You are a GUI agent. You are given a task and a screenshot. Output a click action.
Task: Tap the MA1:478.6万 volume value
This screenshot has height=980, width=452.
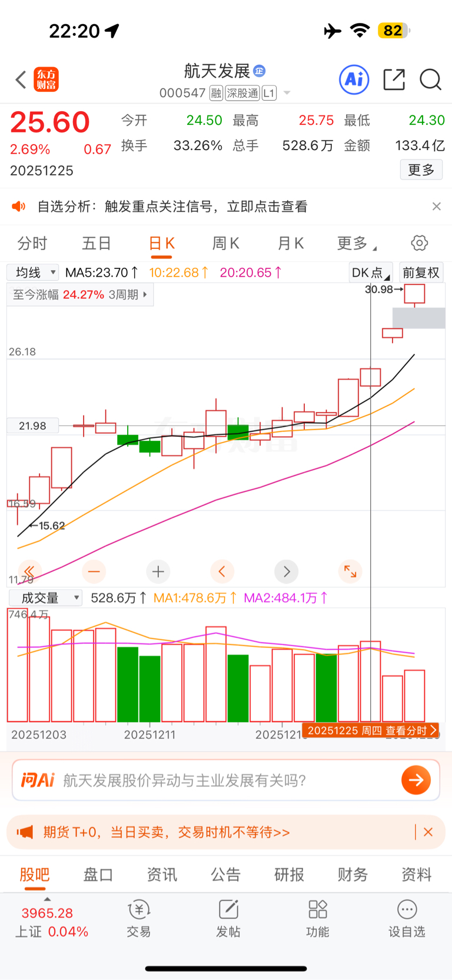(195, 598)
